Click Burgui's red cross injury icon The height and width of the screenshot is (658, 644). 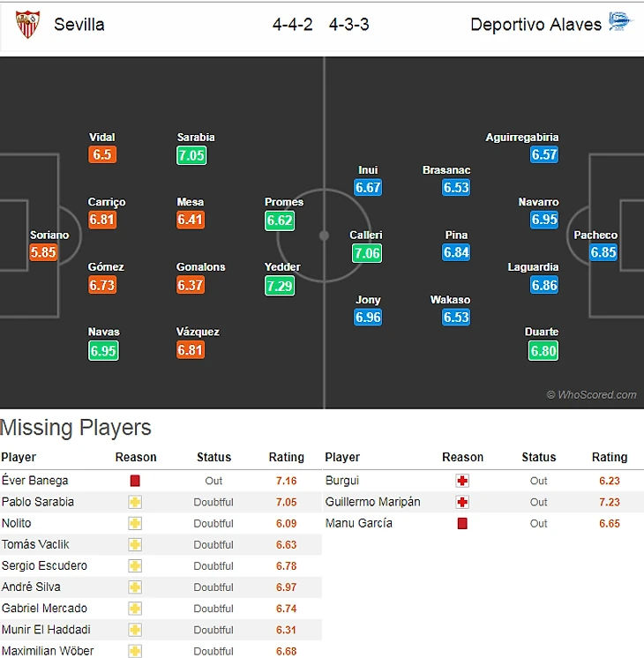[462, 481]
